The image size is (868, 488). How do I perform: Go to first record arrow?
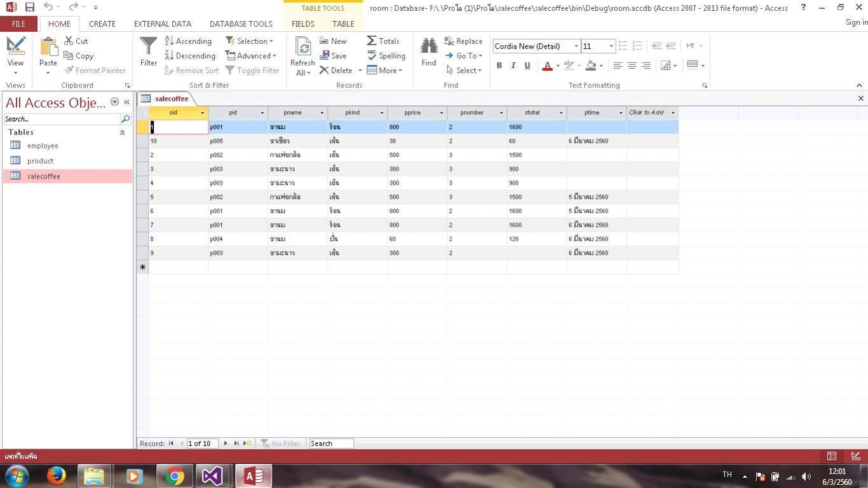coord(171,444)
